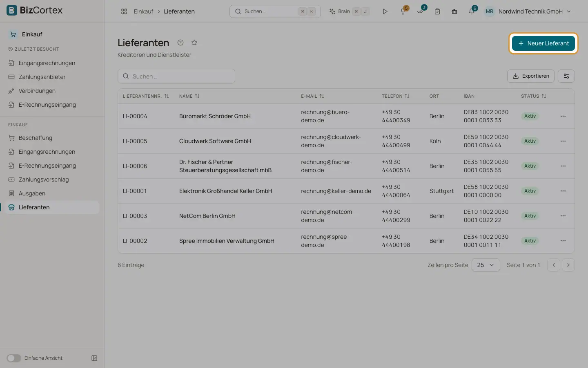Click the MR user avatar
The height and width of the screenshot is (368, 588).
point(490,11)
